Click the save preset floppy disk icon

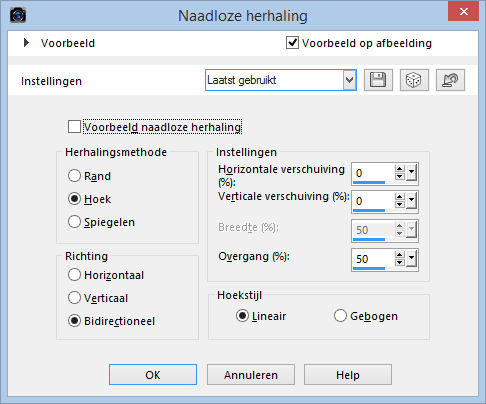(378, 80)
